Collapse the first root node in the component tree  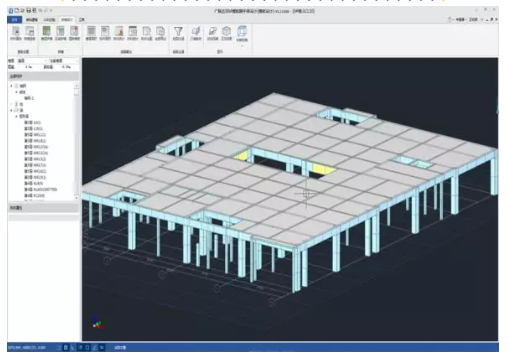[11, 86]
